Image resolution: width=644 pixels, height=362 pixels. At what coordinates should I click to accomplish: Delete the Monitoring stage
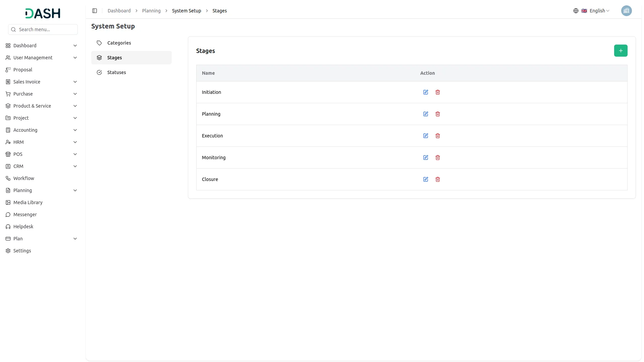438,158
